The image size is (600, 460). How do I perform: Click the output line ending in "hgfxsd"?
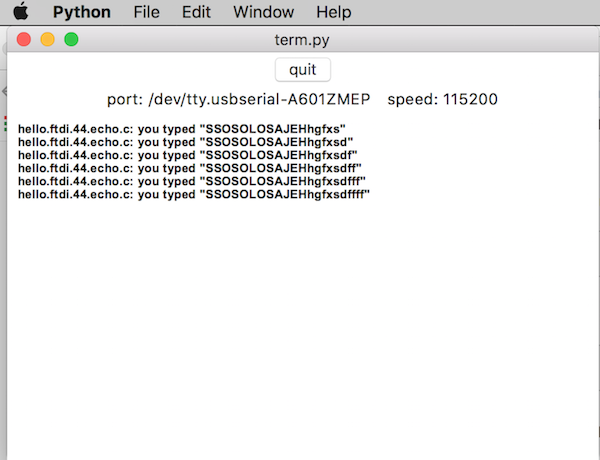pos(186,142)
